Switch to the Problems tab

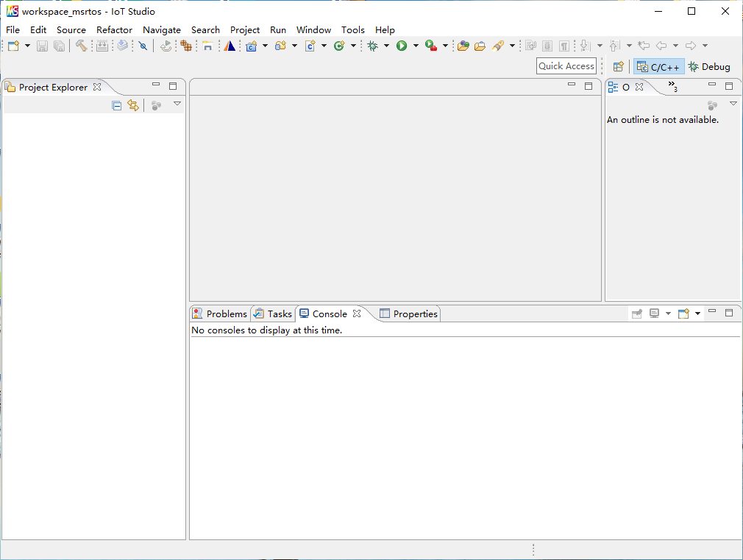(x=220, y=313)
